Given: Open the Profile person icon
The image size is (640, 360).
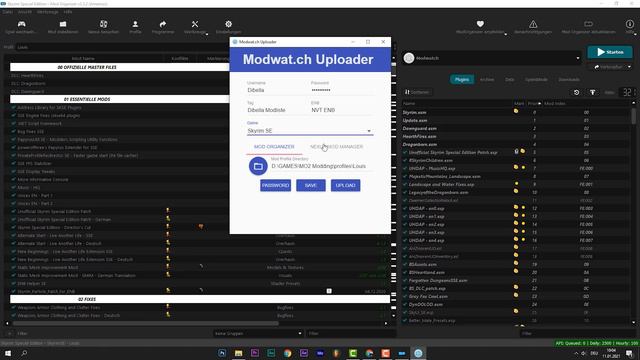Looking at the screenshot, I should coord(135,24).
